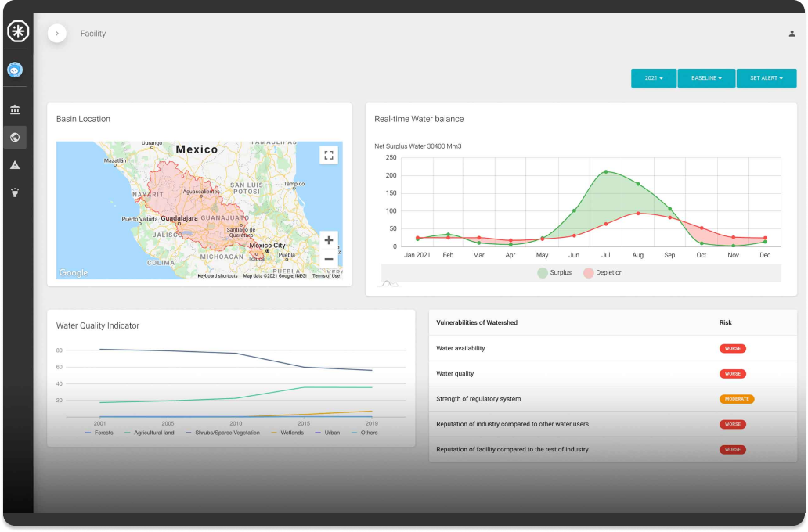Click the asterisk app logo in sidebar

(17, 32)
